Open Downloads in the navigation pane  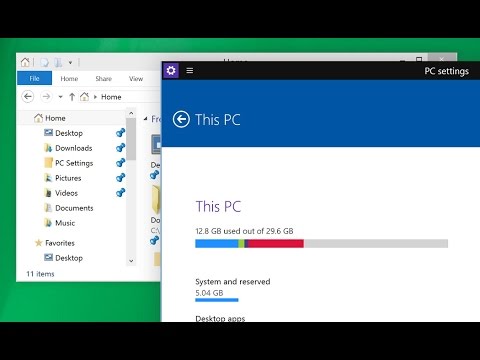pyautogui.click(x=74, y=148)
